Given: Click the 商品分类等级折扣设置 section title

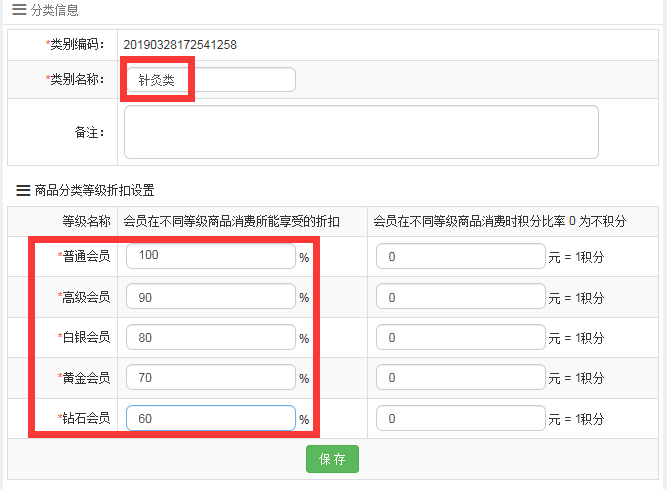Looking at the screenshot, I should coord(94,189).
